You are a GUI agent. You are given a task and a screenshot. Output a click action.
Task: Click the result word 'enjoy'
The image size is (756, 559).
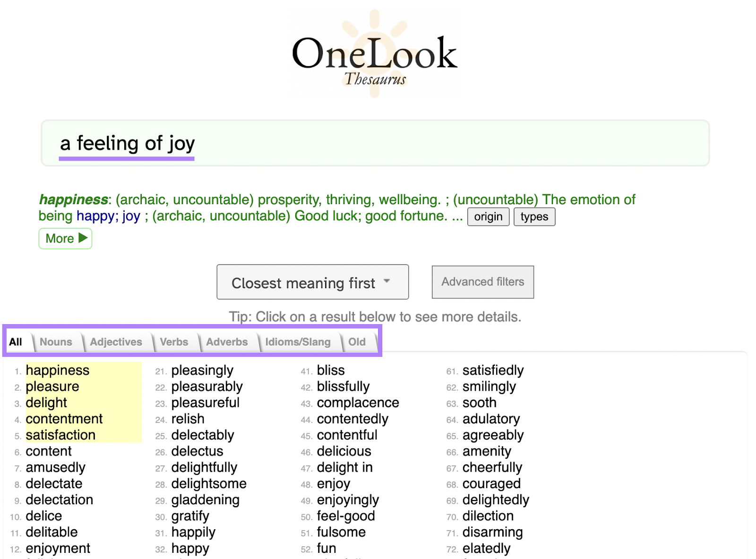point(334,483)
